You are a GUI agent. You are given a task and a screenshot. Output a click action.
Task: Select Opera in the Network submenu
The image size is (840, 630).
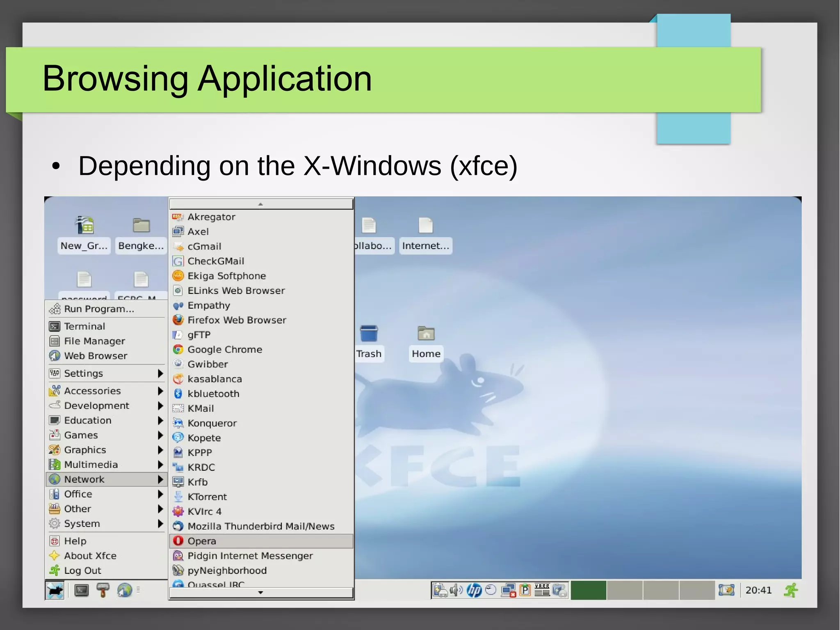coord(261,541)
